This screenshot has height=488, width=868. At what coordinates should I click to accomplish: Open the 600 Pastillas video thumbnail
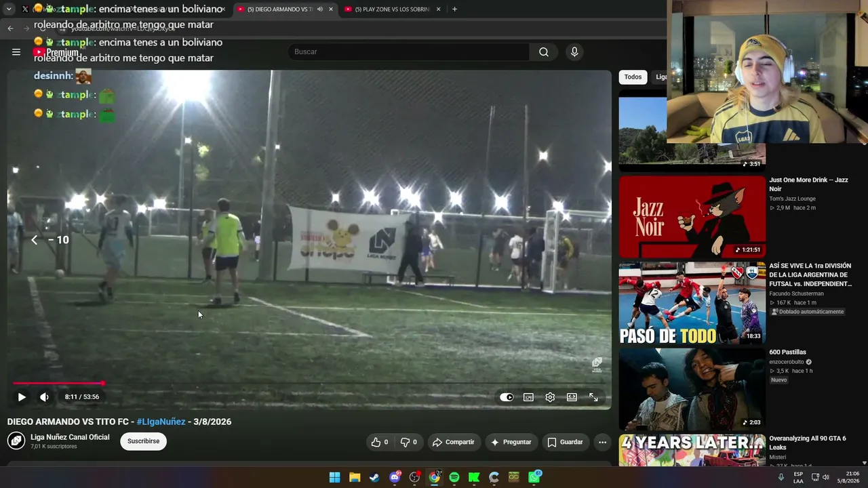(692, 389)
